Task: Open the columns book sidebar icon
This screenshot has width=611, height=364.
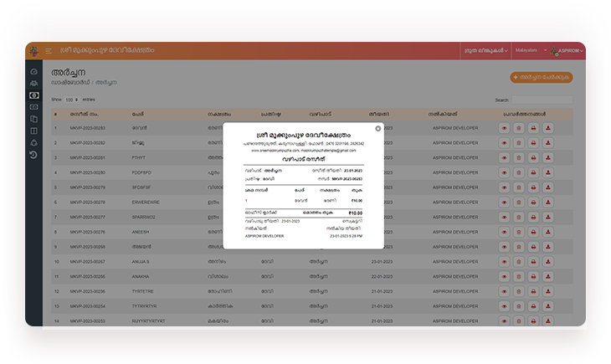Action: [x=34, y=131]
